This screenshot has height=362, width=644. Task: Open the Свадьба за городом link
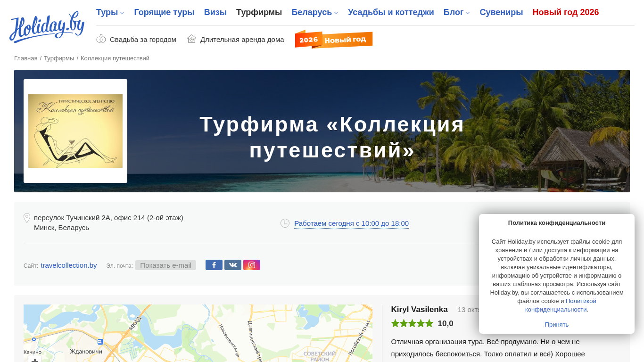click(x=143, y=40)
